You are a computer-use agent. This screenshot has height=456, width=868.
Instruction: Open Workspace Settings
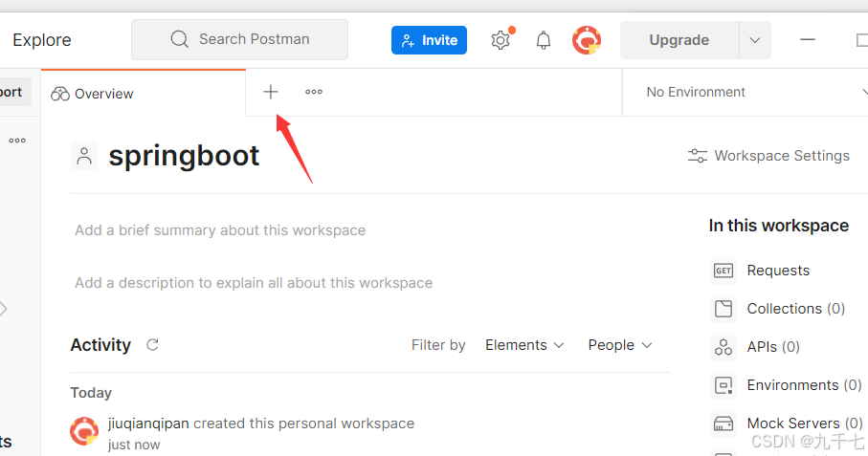(768, 156)
